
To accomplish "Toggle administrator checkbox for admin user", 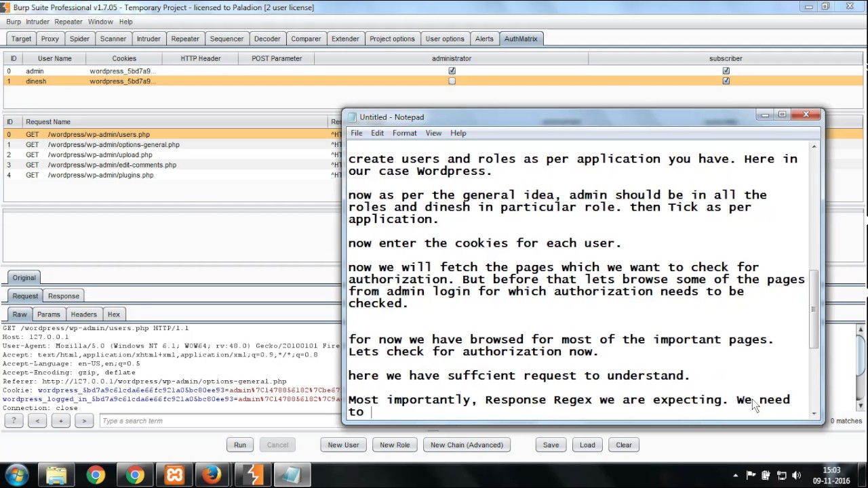I will (x=452, y=70).
